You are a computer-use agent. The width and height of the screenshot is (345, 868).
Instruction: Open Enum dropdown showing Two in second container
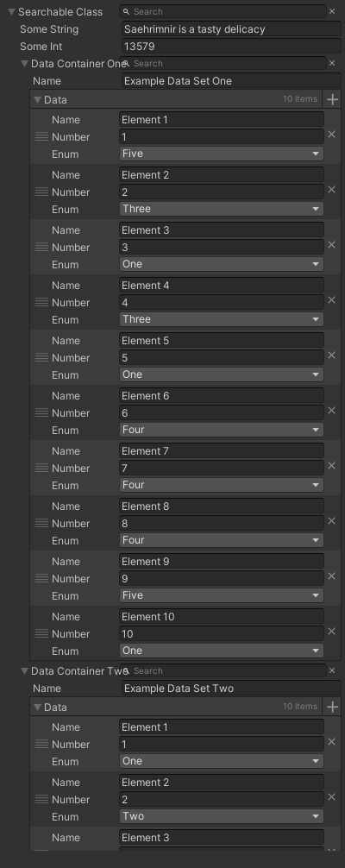[222, 816]
